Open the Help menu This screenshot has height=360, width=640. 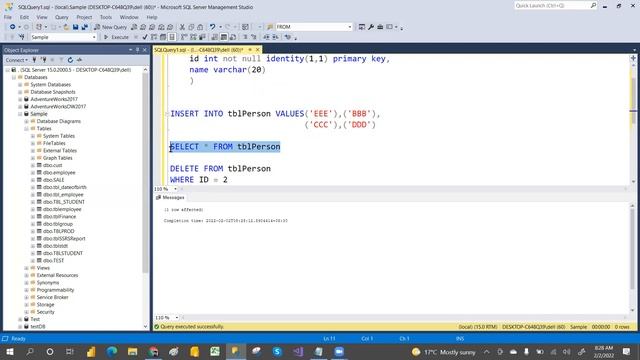pyautogui.click(x=152, y=17)
